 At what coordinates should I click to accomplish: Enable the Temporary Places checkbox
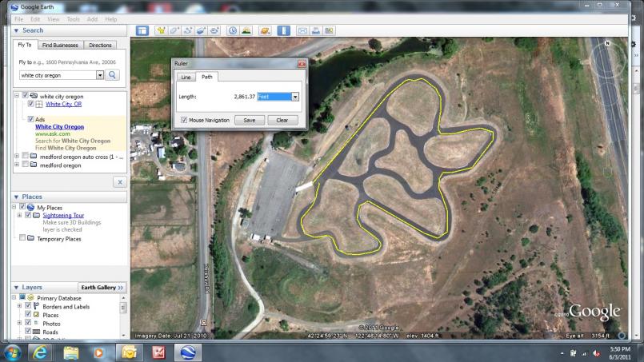[22, 238]
